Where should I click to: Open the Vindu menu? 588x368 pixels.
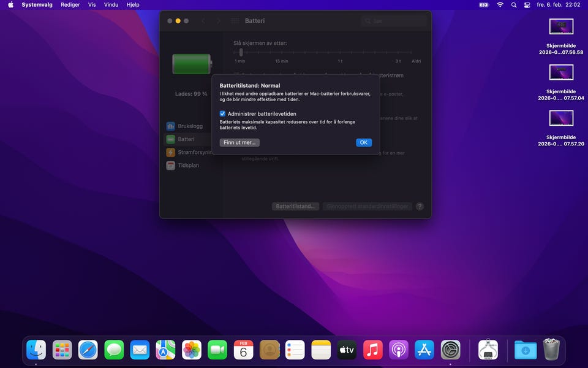pos(111,4)
